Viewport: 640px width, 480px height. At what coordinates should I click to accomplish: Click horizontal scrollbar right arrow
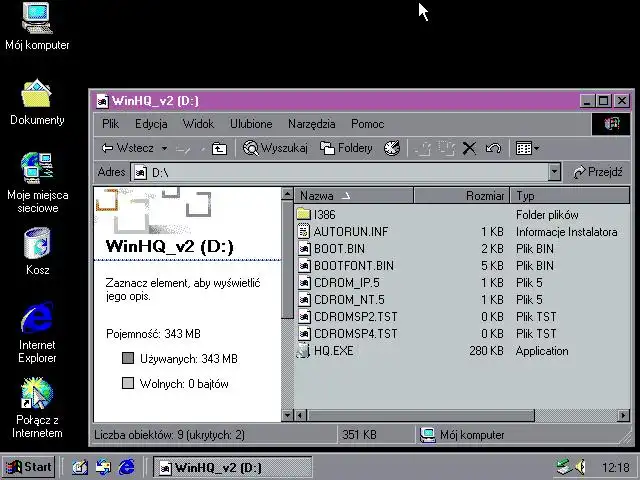point(623,416)
